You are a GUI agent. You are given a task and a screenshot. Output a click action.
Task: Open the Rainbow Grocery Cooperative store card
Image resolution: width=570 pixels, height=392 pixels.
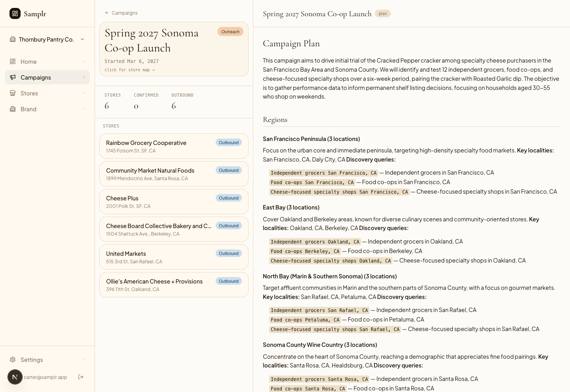tap(174, 146)
